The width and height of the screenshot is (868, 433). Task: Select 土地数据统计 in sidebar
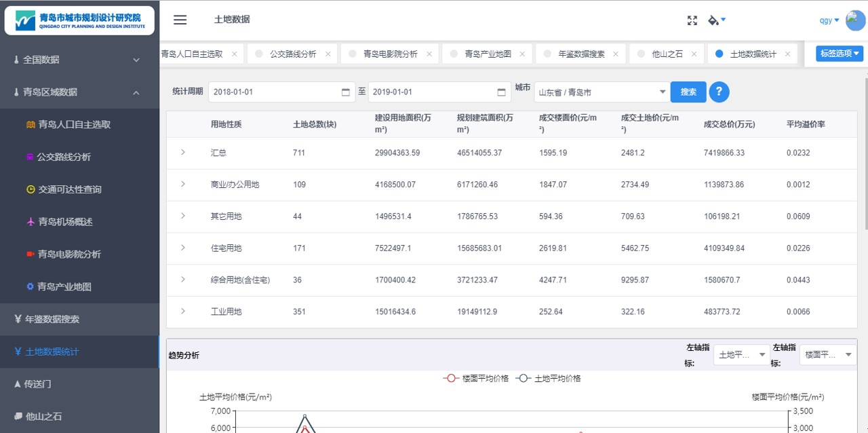79,352
